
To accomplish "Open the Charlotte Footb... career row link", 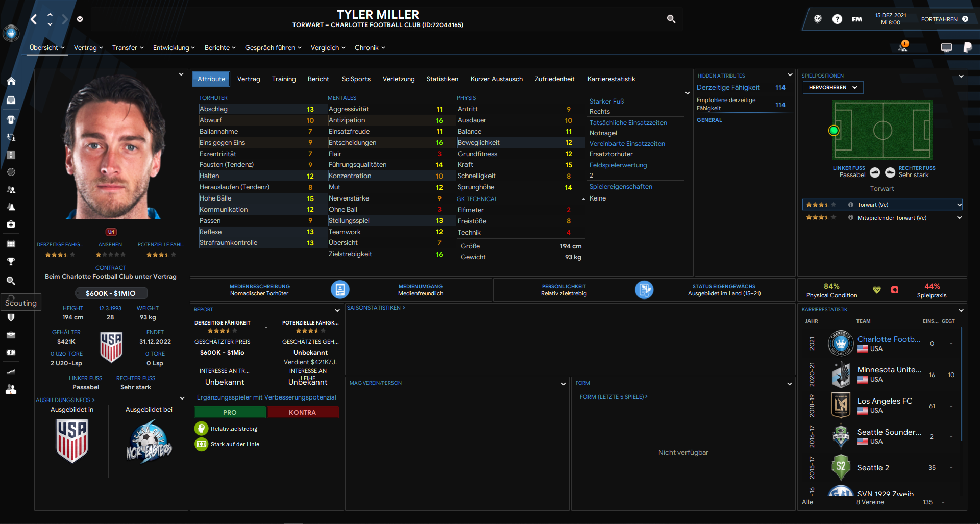I will (x=889, y=339).
